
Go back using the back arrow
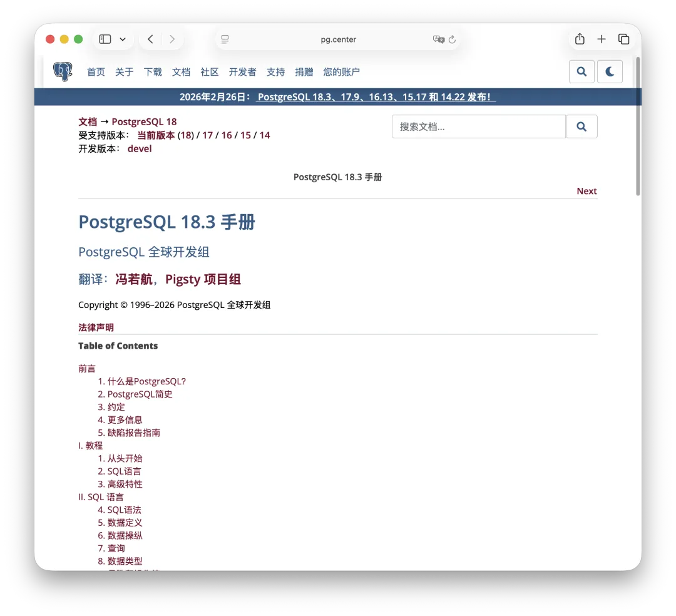(x=150, y=39)
